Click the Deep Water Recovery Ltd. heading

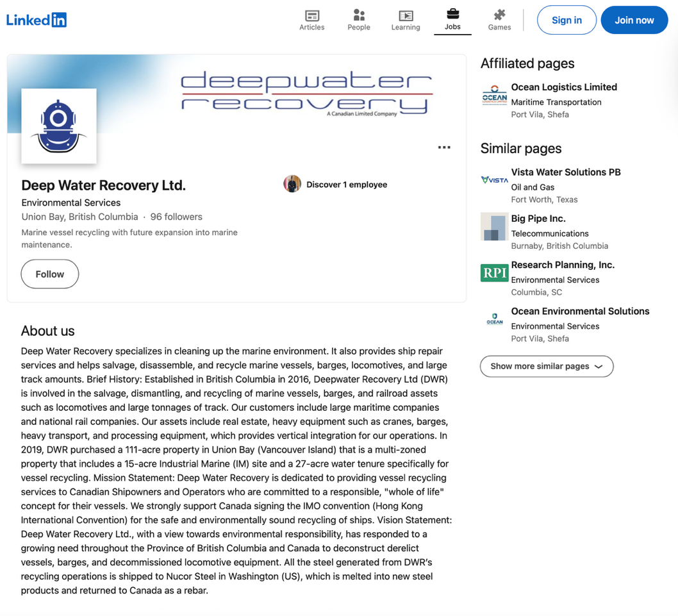point(103,185)
